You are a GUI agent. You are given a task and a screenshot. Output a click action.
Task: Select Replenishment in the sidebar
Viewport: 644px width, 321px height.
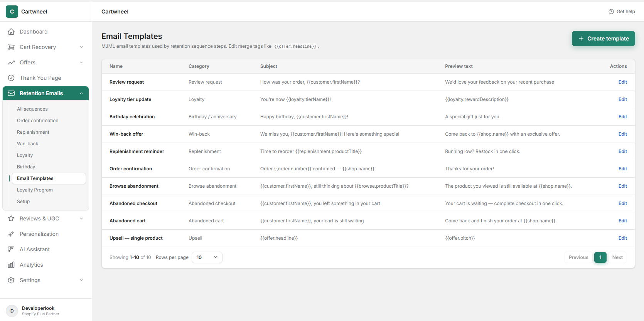[49, 132]
